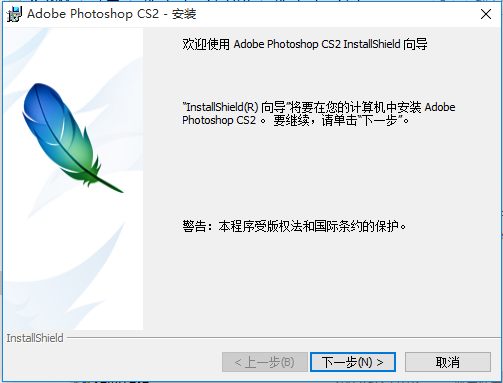
Task: Click the copyright warning line starting with 警告
Action: tap(294, 226)
